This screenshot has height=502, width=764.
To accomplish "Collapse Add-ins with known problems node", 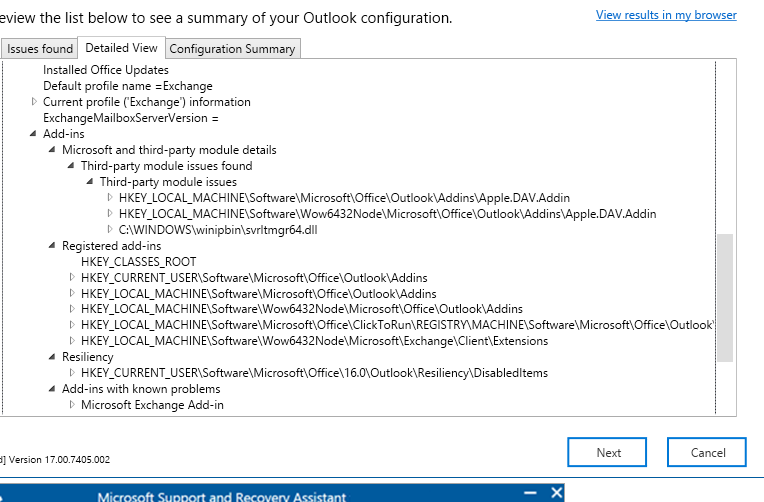I will tap(52, 389).
